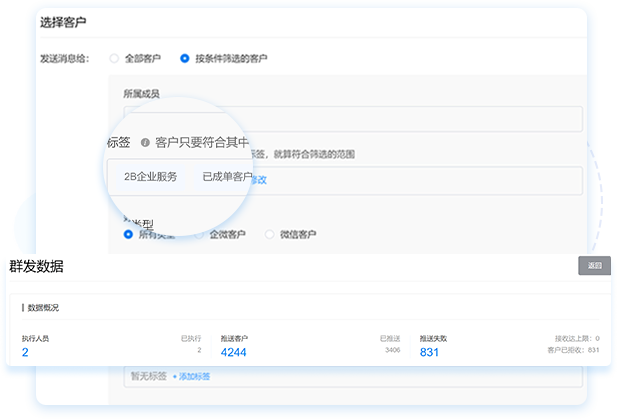Viewport: 617px width, 419px height.
Task: Click the 添加标签 link
Action: pos(192,377)
